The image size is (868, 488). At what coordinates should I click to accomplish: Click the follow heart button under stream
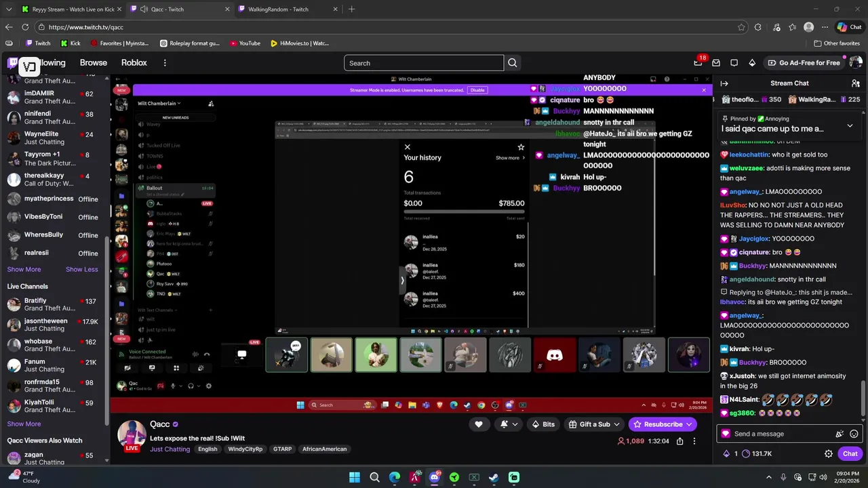479,424
